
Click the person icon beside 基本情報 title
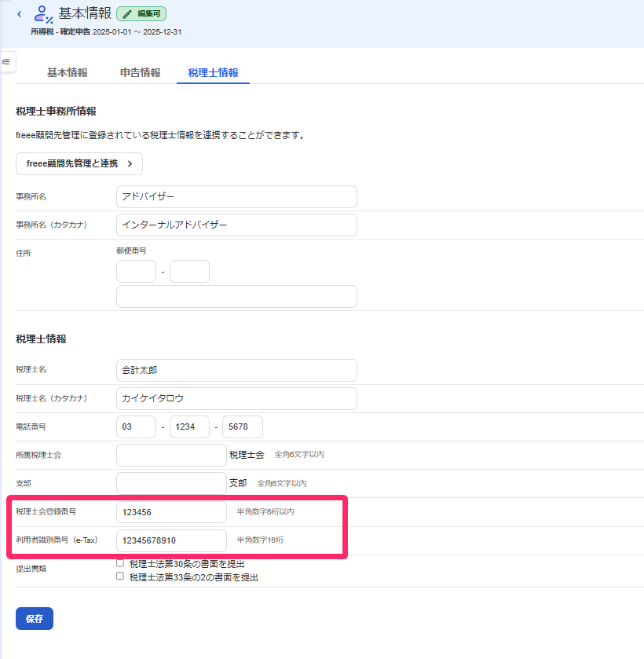43,14
